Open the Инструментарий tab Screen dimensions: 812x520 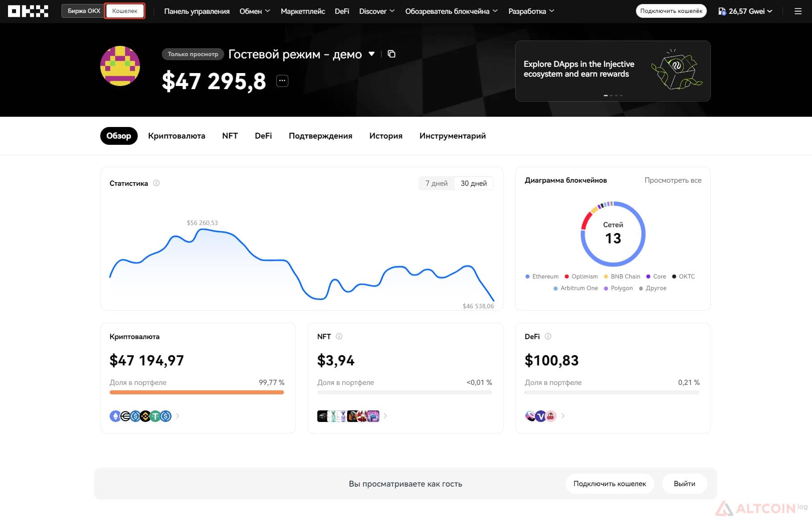452,136
